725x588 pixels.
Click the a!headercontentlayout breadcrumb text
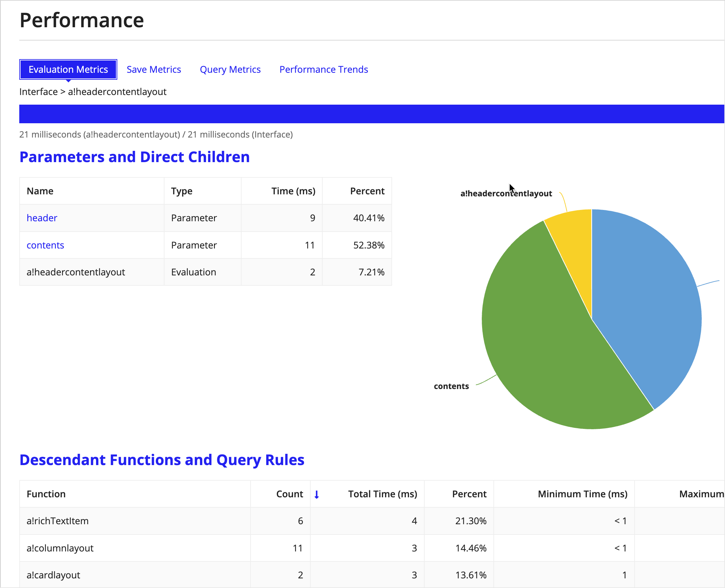pyautogui.click(x=117, y=92)
